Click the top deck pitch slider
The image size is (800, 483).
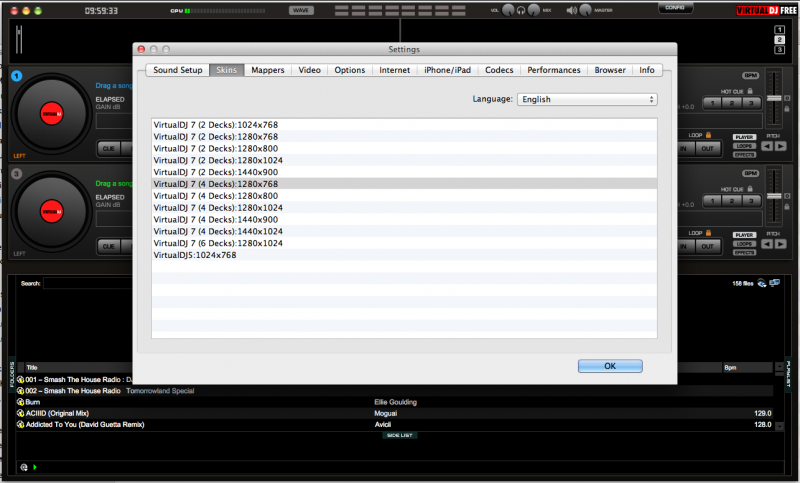pos(771,97)
